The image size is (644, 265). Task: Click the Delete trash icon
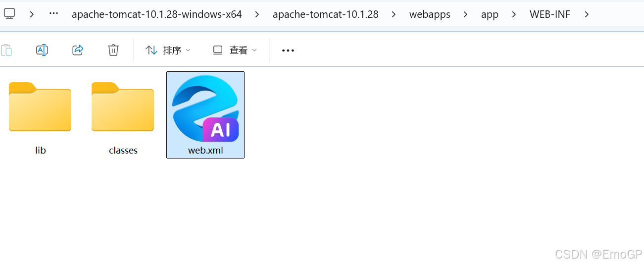[113, 50]
